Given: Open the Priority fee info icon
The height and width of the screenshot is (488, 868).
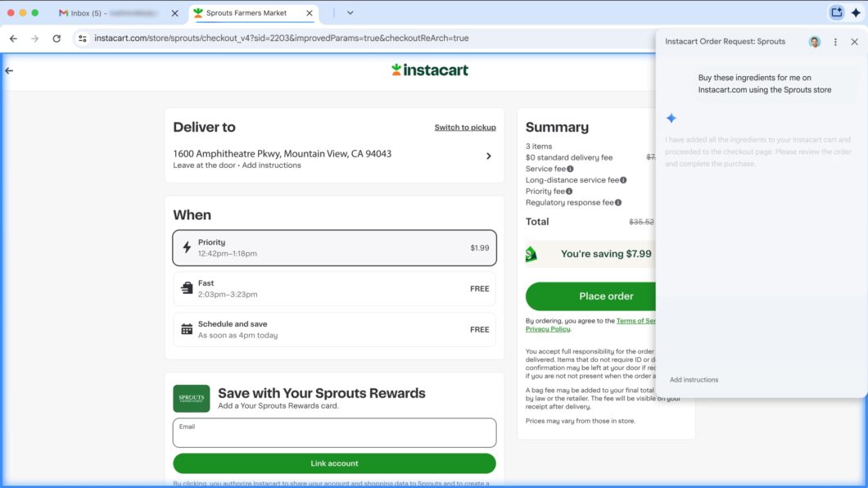Looking at the screenshot, I should click(x=568, y=191).
